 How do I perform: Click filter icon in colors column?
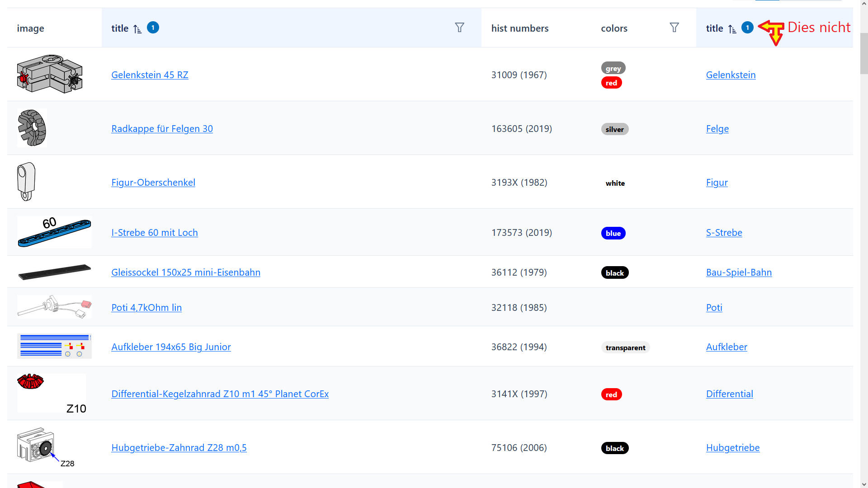(x=674, y=28)
